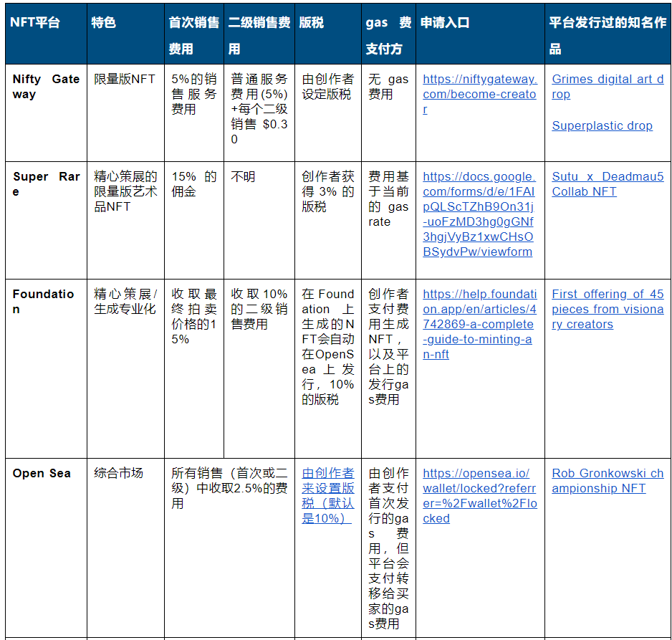672x640 pixels.
Task: Click the Foundation 10%的版税 royalty cell
Action: point(328,368)
